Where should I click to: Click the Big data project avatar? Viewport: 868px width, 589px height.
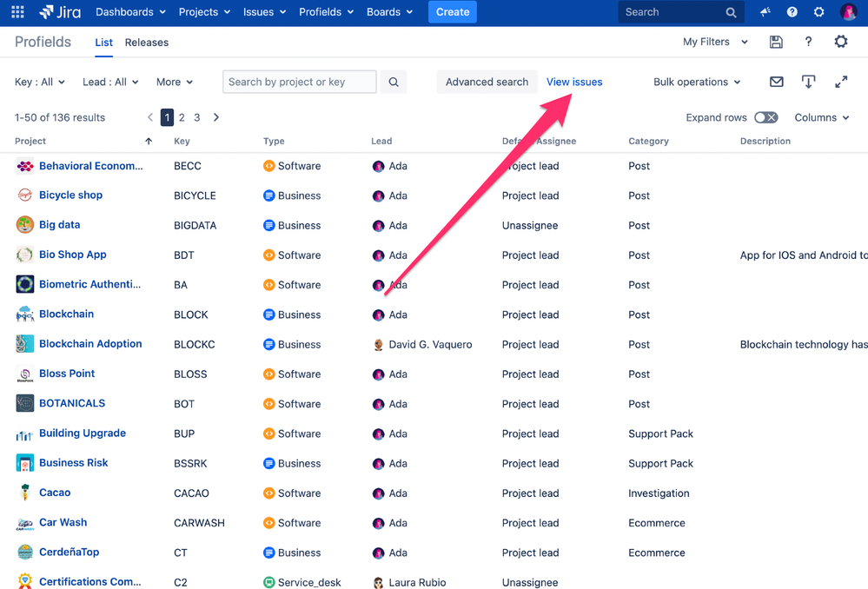[25, 225]
